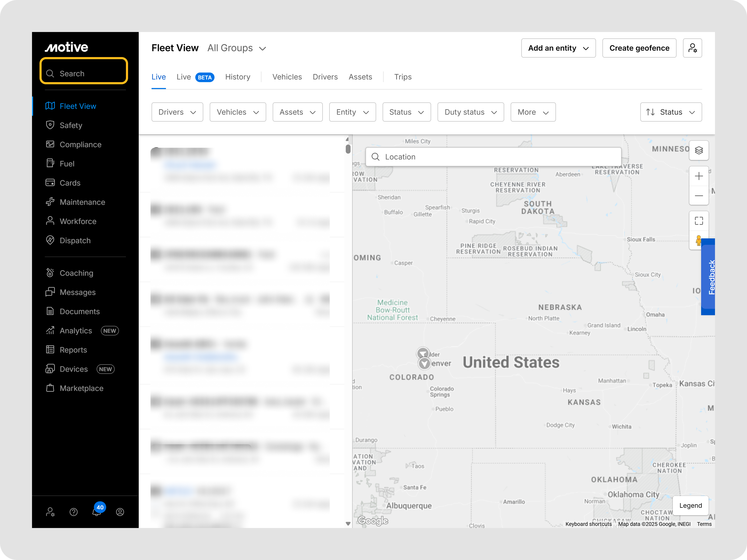Screen dimensions: 747x560
Task: Zoom in on the map
Action: (x=698, y=176)
